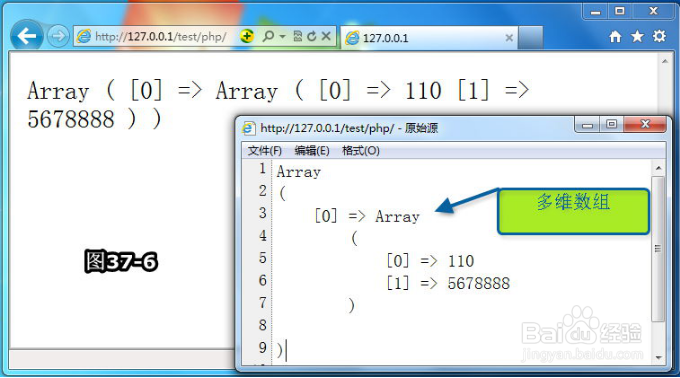Toggle the compatibility view icon
Image resolution: width=680 pixels, height=378 pixels.
pos(298,36)
